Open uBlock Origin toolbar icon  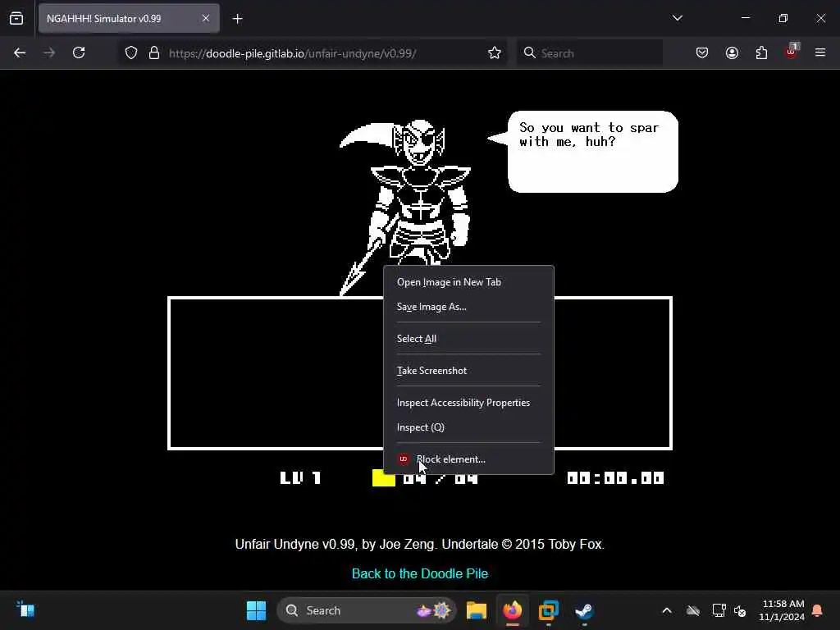(x=792, y=52)
